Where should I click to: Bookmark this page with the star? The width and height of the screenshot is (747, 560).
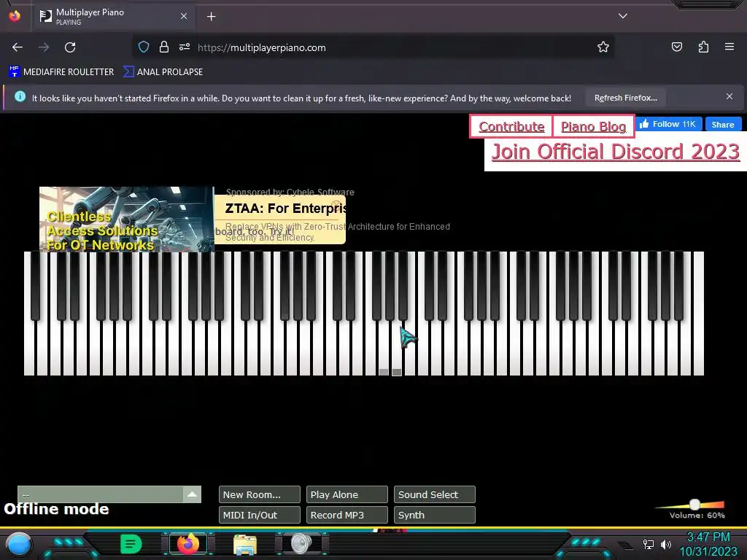pyautogui.click(x=603, y=47)
